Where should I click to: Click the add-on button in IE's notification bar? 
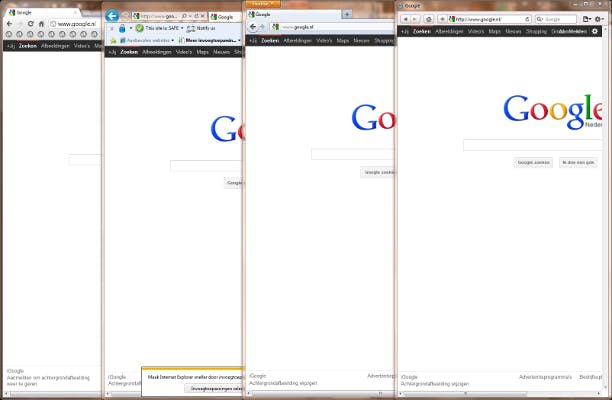213,389
